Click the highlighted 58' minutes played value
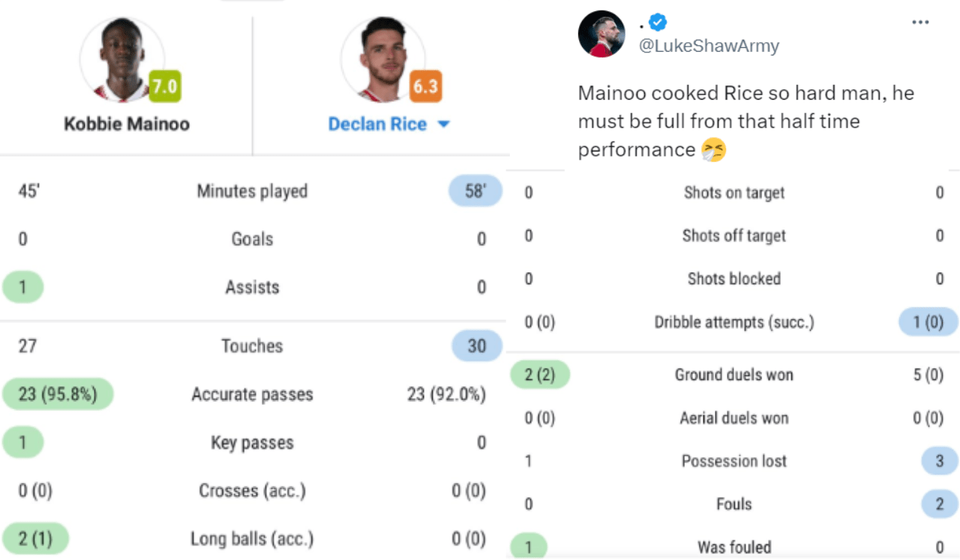This screenshot has height=560, width=960. [x=475, y=191]
